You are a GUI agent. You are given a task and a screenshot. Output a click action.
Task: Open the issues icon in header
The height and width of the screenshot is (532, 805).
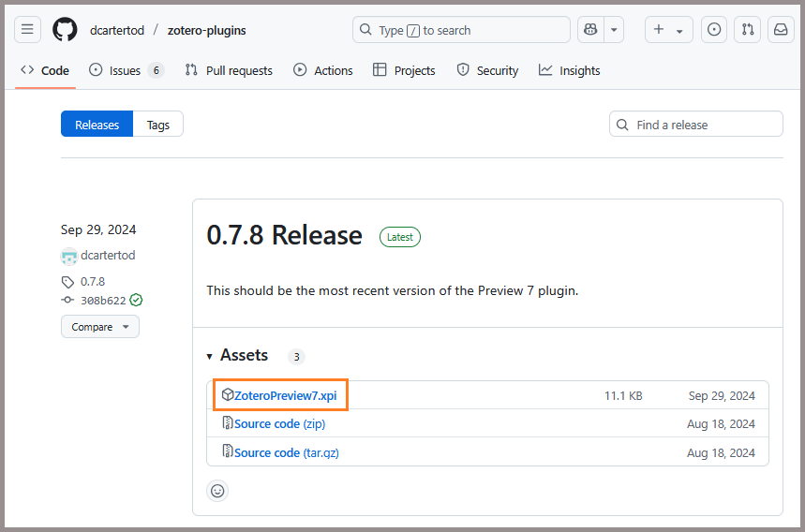713,30
